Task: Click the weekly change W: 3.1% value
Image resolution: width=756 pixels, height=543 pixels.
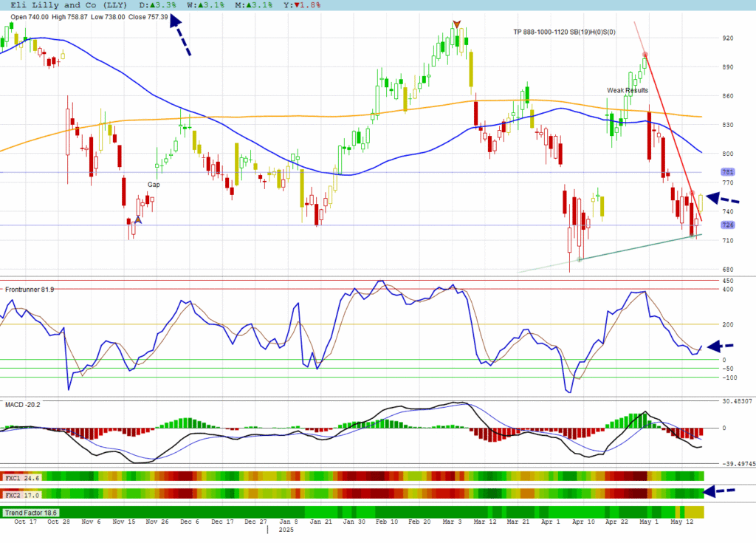Action: (x=207, y=5)
